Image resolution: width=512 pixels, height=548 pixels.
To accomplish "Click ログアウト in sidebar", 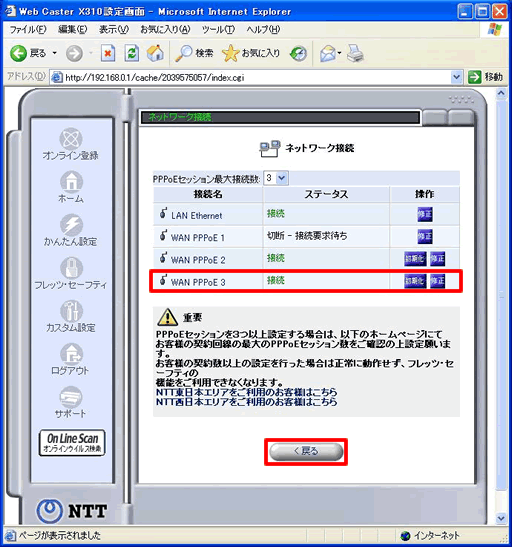I will coord(71,360).
